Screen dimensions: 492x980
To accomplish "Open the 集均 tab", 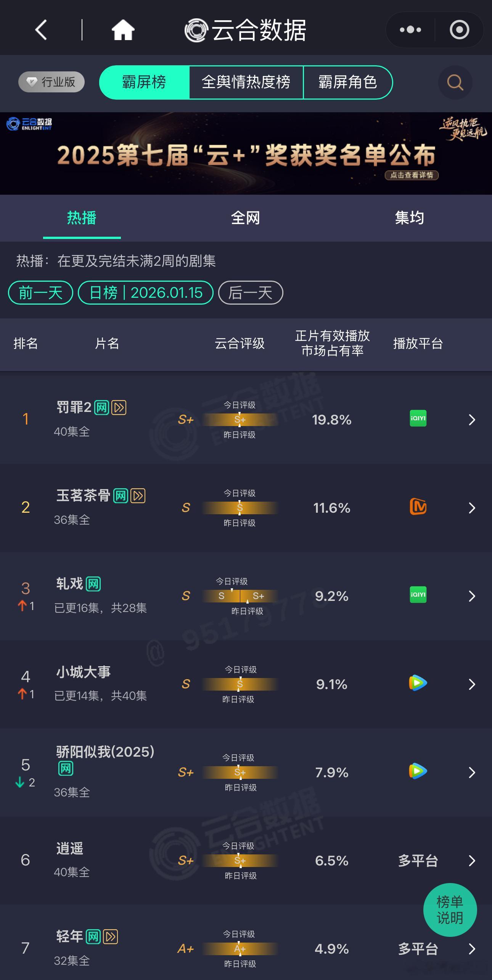I will point(409,218).
